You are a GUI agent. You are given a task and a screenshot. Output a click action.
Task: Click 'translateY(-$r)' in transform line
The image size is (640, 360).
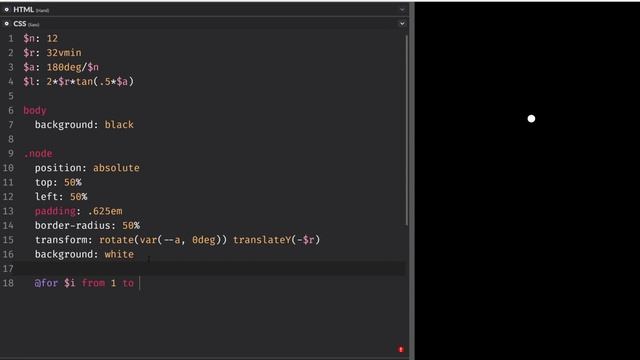point(276,240)
